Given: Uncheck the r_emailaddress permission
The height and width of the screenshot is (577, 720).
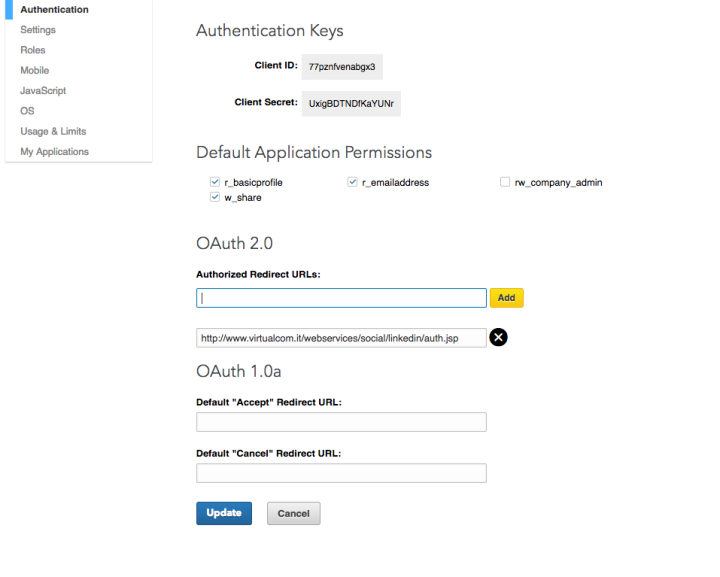Looking at the screenshot, I should (x=353, y=182).
